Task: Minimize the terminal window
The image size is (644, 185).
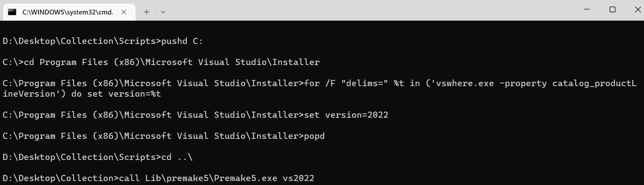Action: pos(586,10)
